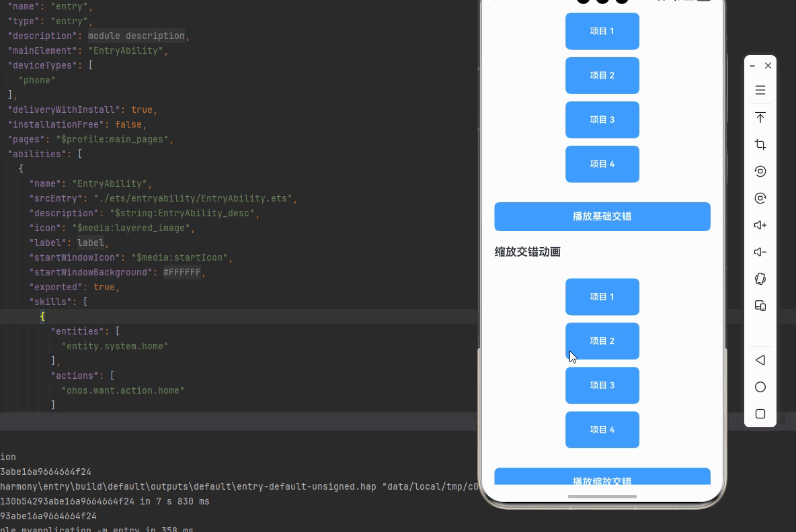
Task: Click the srcEntry path ./ets/entryability/EntryAbility.ets
Action: (193, 198)
